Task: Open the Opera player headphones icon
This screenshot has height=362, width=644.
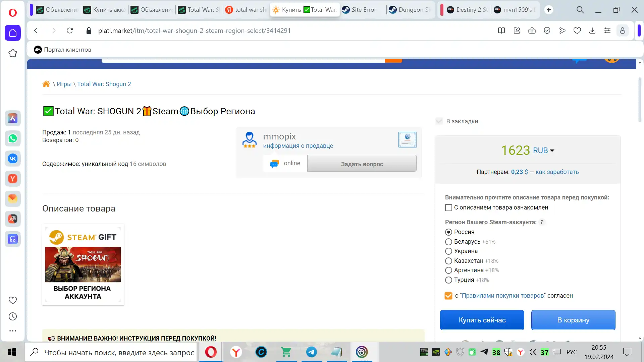Action: pyautogui.click(x=13, y=239)
